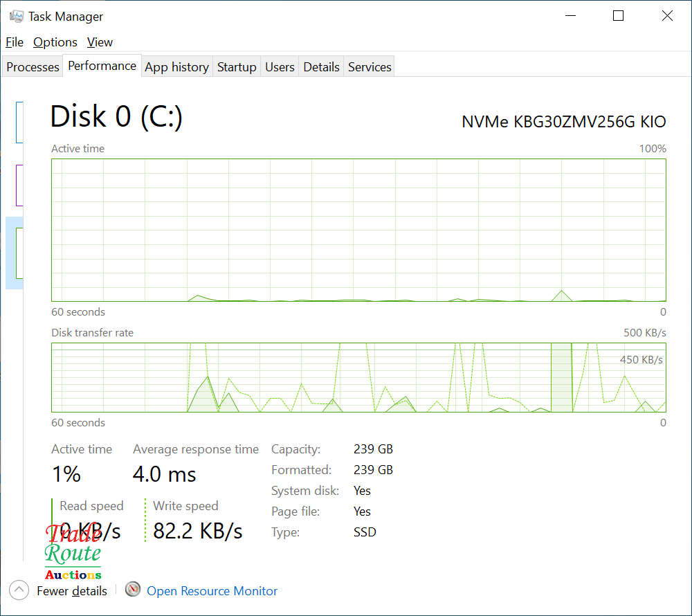Switch to the Startup tab

tap(237, 66)
